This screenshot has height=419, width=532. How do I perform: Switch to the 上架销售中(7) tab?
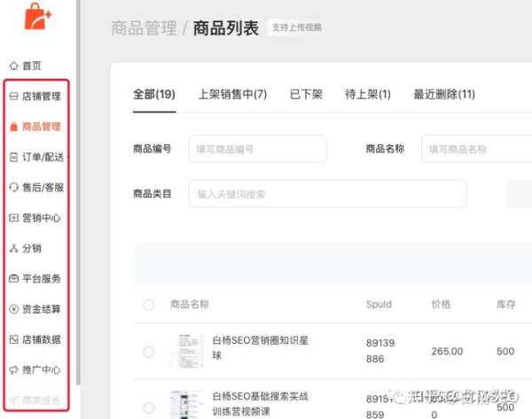[231, 95]
